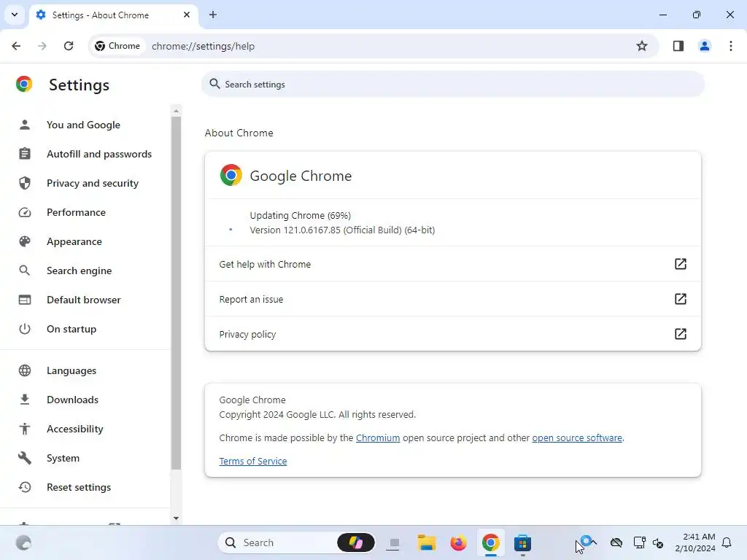Click the Performance gauge icon
This screenshot has height=560, width=747.
[25, 212]
